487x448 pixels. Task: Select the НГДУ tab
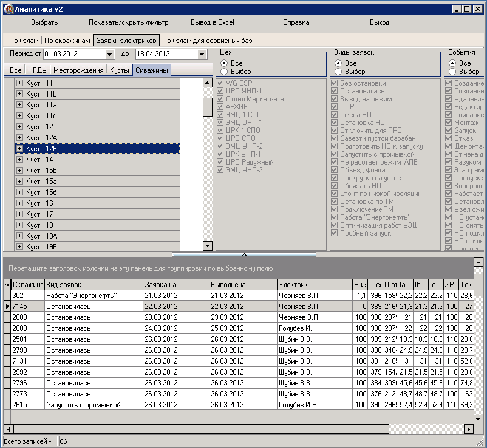[x=37, y=70]
